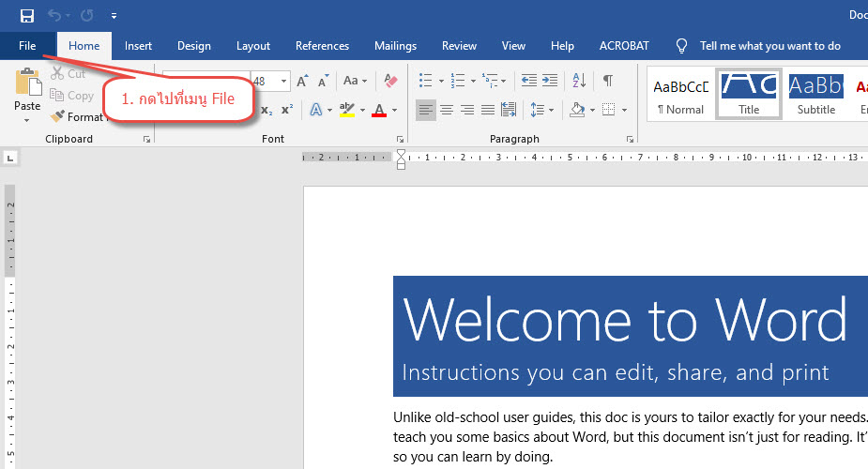Open the Clipboard dialog launcher
This screenshot has width=868, height=469.
(x=146, y=140)
